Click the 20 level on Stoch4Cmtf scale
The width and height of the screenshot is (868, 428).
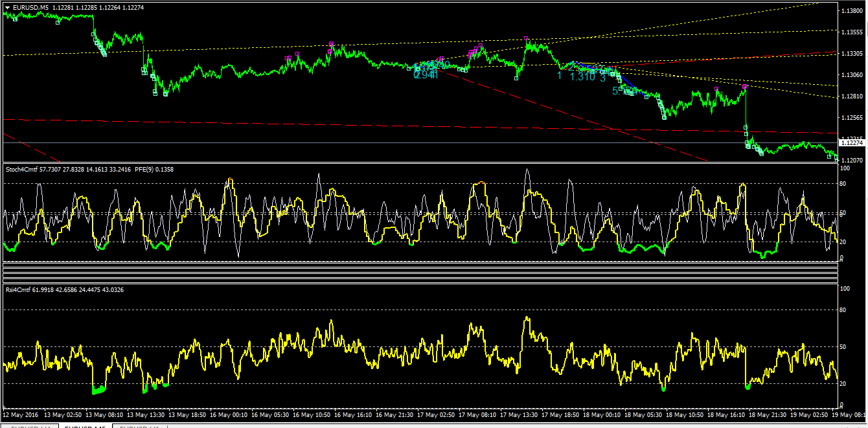click(x=843, y=242)
